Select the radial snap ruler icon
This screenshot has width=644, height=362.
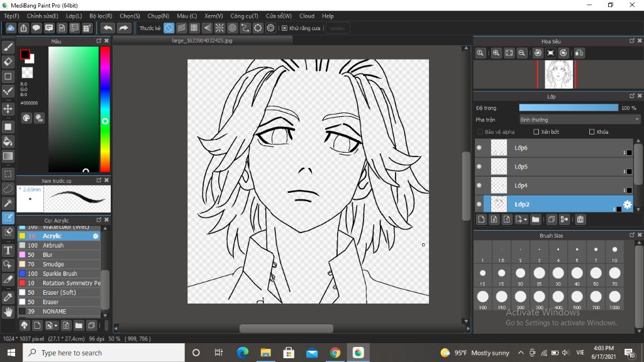(219, 28)
